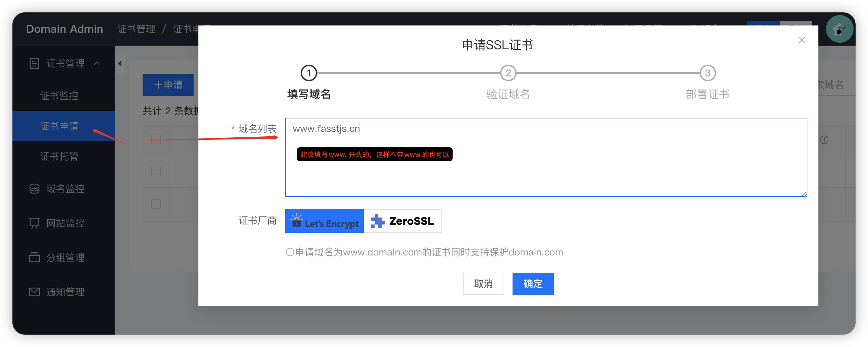
Task: Collapse the sidebar with the triangle arrow
Action: click(120, 63)
